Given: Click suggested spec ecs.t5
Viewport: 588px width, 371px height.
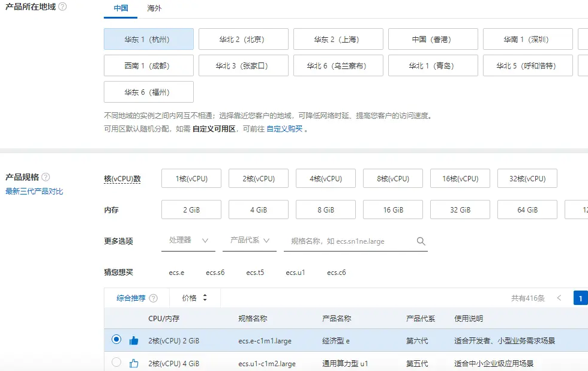Looking at the screenshot, I should click(255, 273).
